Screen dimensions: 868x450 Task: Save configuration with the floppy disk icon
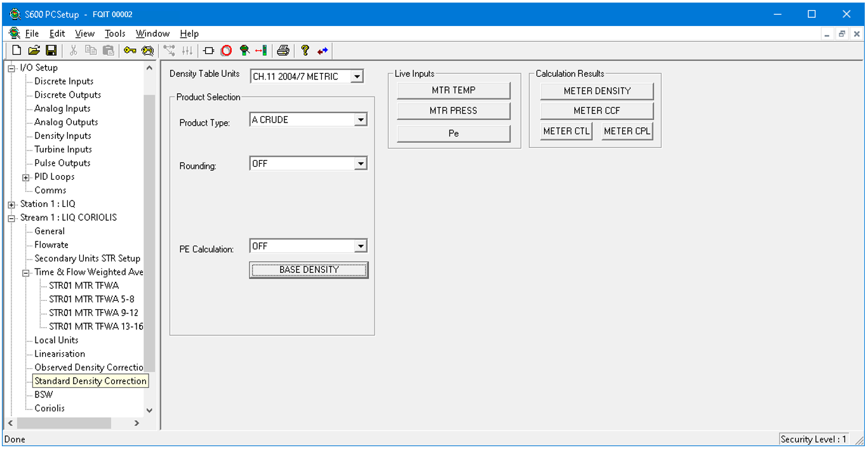(x=51, y=51)
